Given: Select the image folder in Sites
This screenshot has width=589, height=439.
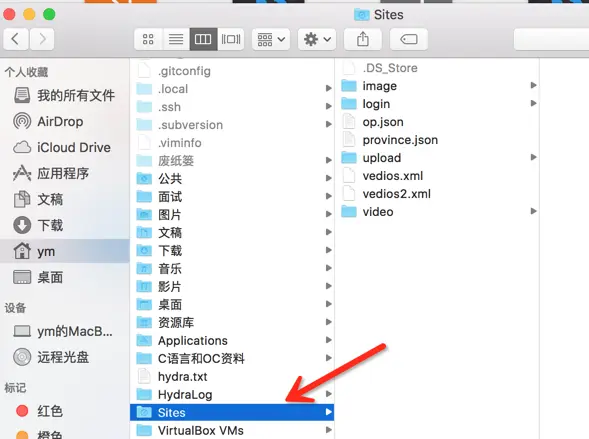Looking at the screenshot, I should tap(437, 86).
